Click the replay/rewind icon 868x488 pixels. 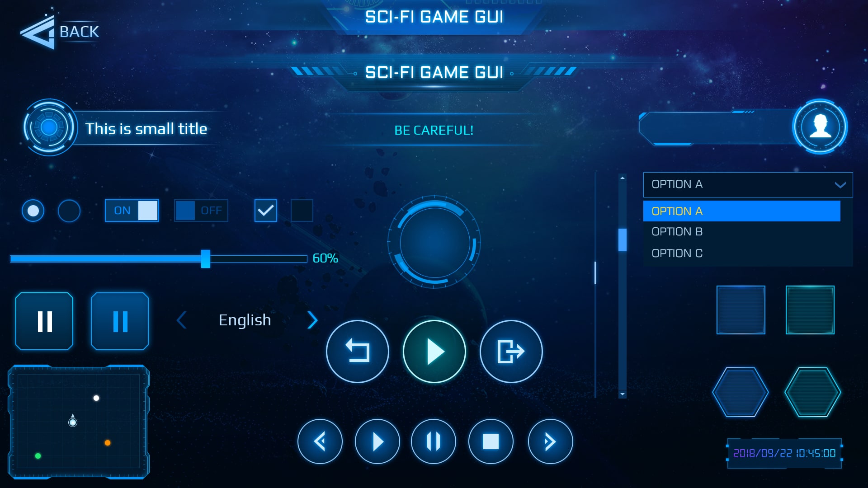coord(359,351)
